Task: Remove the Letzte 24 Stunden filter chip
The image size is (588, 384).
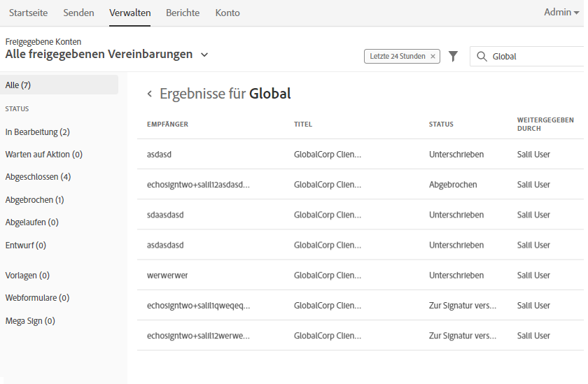Action: point(433,56)
